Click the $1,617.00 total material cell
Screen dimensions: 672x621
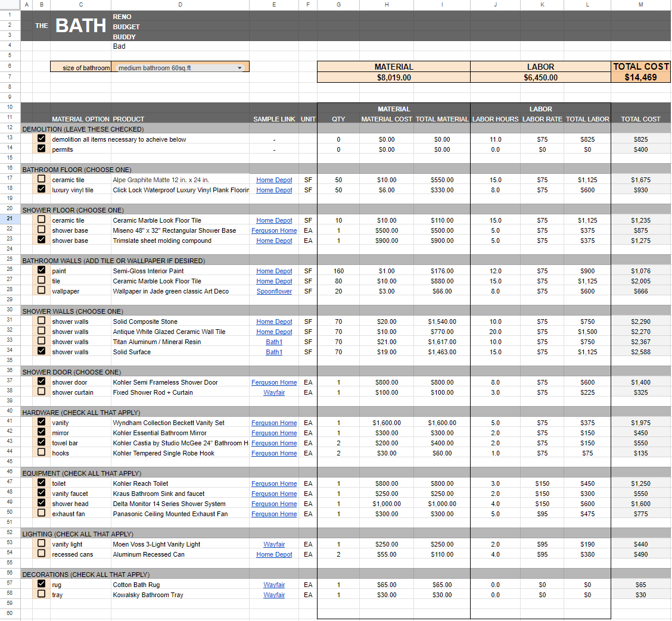(x=442, y=342)
